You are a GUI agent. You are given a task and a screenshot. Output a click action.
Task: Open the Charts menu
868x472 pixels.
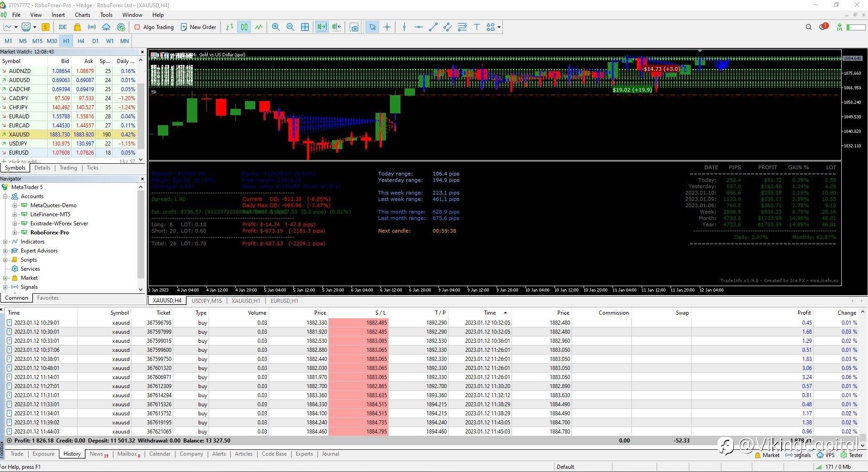click(83, 15)
